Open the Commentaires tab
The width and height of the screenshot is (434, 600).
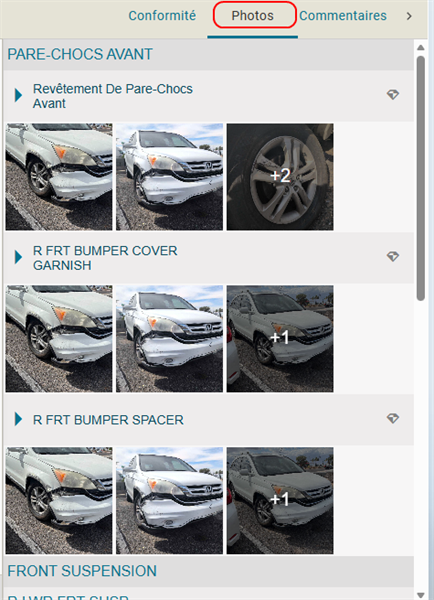coord(343,16)
